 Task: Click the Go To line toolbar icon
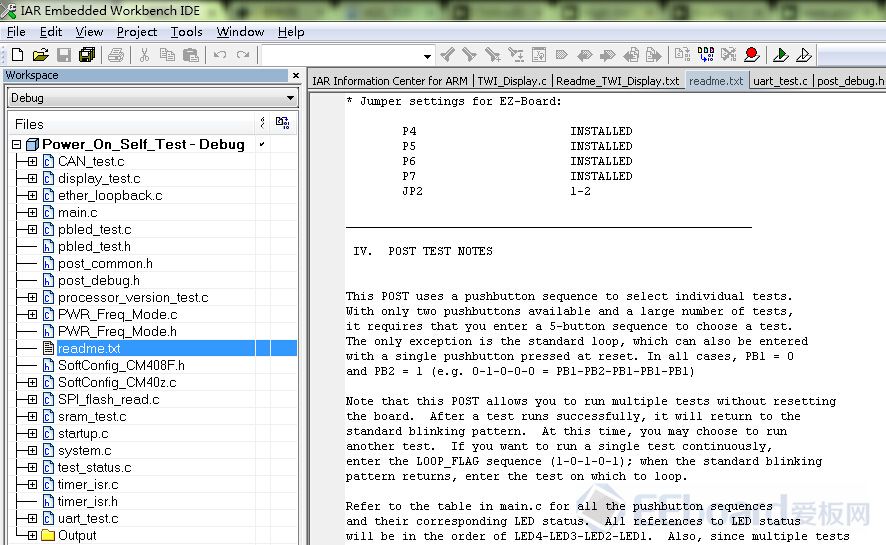pyautogui.click(x=538, y=55)
